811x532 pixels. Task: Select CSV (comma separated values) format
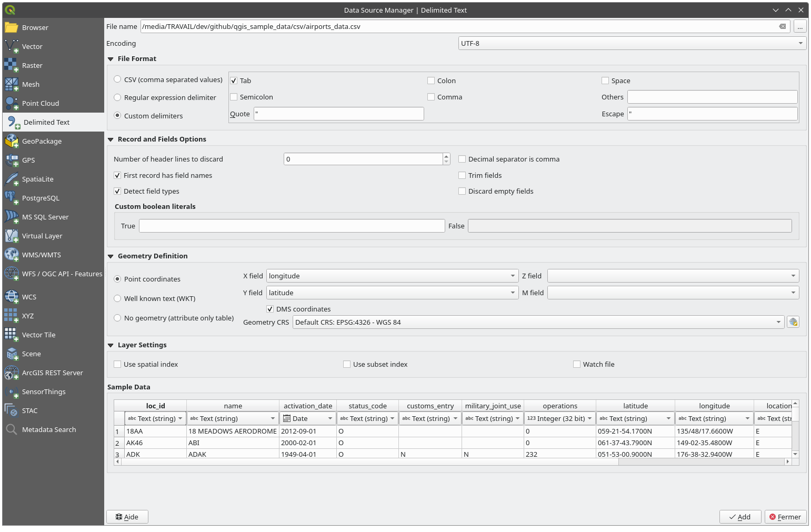pyautogui.click(x=118, y=79)
